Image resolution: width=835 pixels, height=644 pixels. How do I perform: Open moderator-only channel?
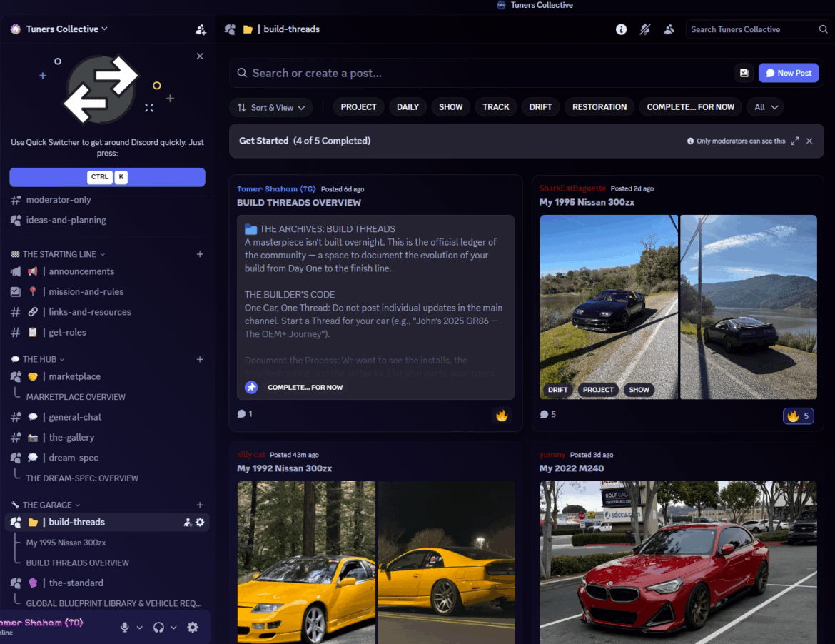[x=106, y=201]
